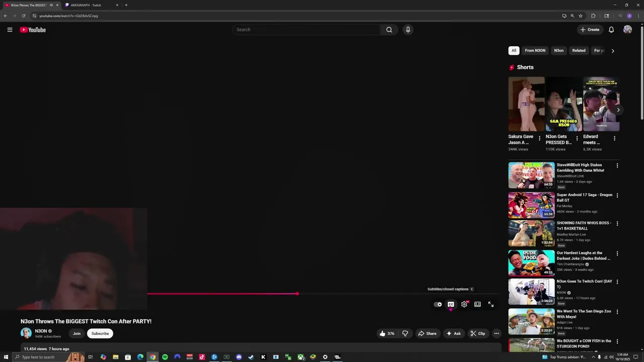
Task: Bookmark this page with the star
Action: [580, 16]
